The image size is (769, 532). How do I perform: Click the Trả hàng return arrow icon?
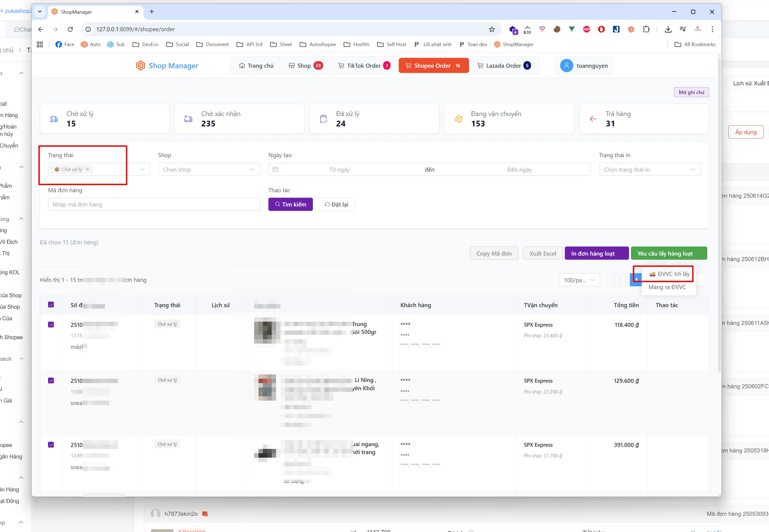click(x=593, y=119)
